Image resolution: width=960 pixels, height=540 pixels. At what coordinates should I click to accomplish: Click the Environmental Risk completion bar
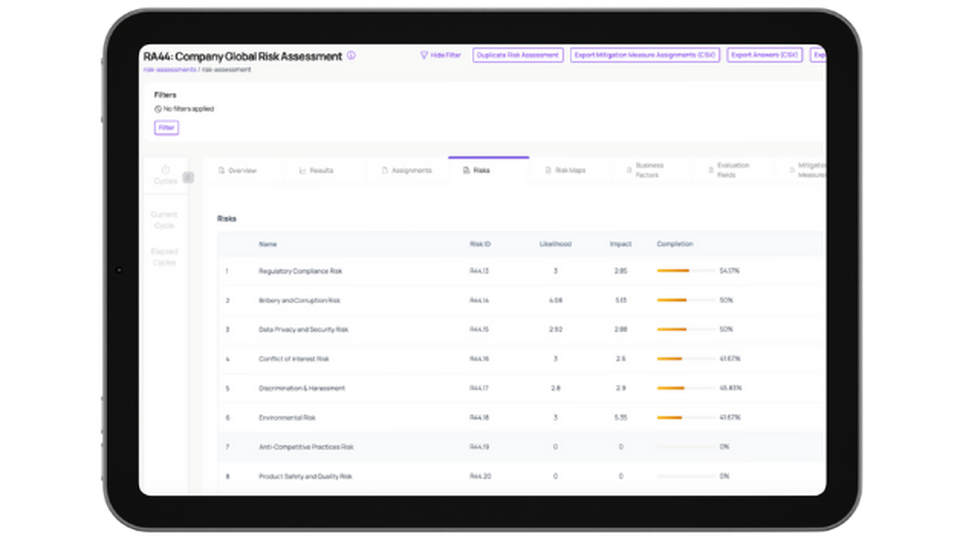tap(686, 418)
